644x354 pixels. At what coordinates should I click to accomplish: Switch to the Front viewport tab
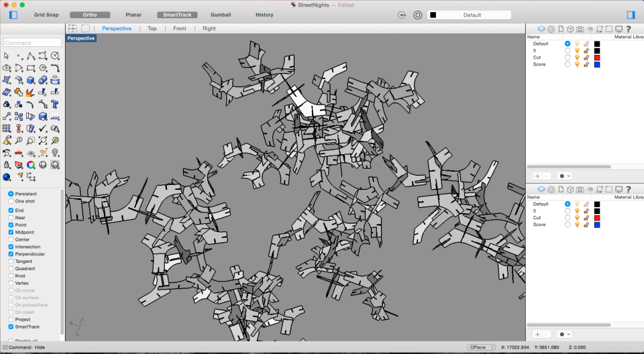coord(180,29)
